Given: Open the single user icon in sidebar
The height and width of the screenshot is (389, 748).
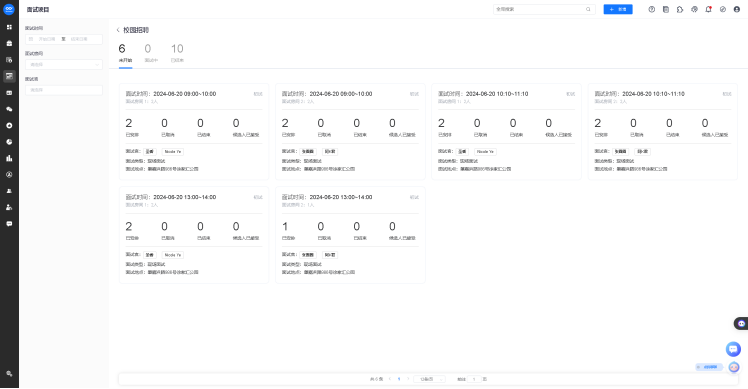Looking at the screenshot, I should click(x=9, y=191).
